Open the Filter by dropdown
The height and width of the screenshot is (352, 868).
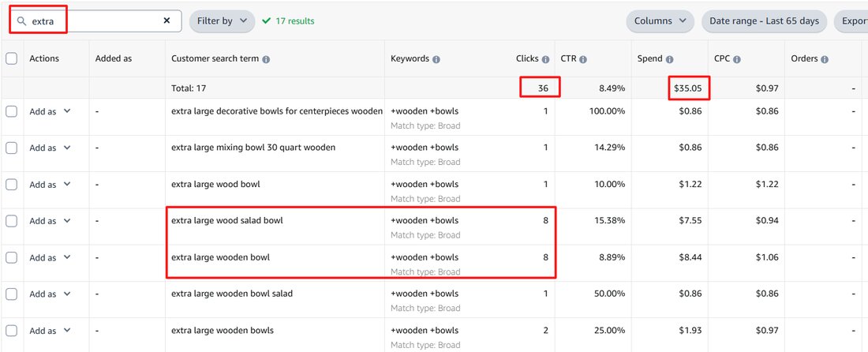[x=222, y=21]
